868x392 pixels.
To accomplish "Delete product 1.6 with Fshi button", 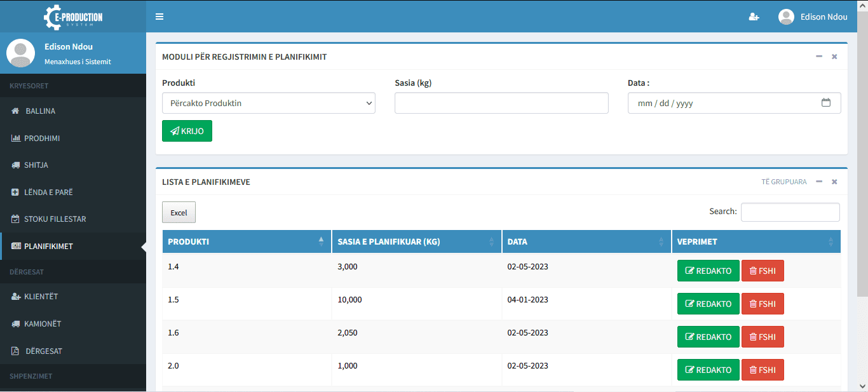I will click(x=763, y=337).
